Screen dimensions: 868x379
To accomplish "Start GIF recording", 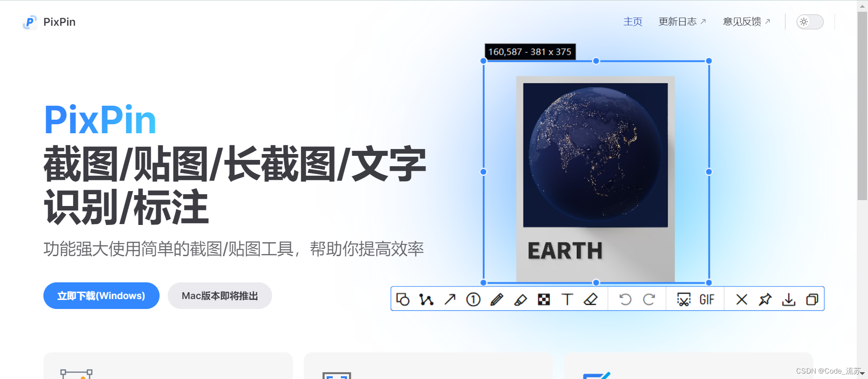I will tap(707, 299).
